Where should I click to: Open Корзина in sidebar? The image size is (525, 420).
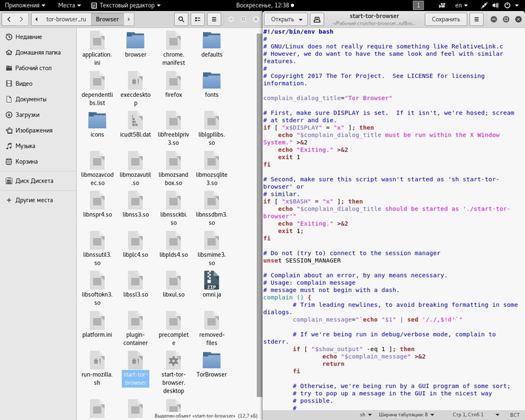click(x=38, y=162)
